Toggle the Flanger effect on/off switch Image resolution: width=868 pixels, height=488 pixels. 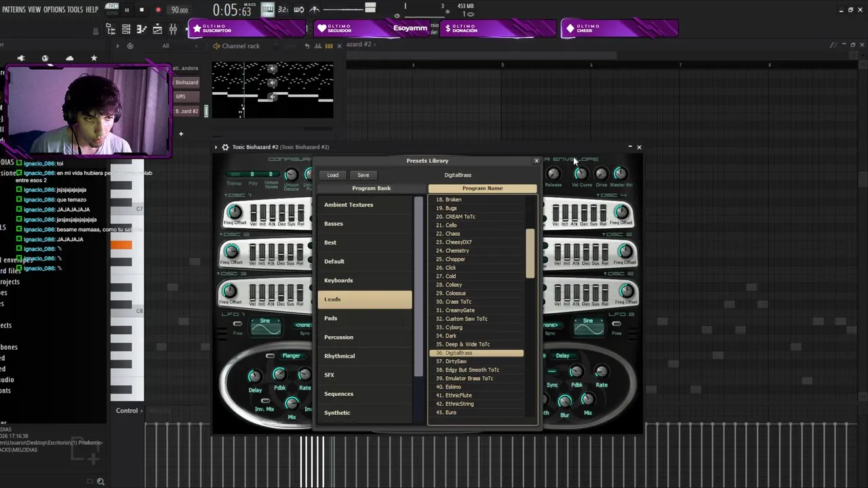270,356
